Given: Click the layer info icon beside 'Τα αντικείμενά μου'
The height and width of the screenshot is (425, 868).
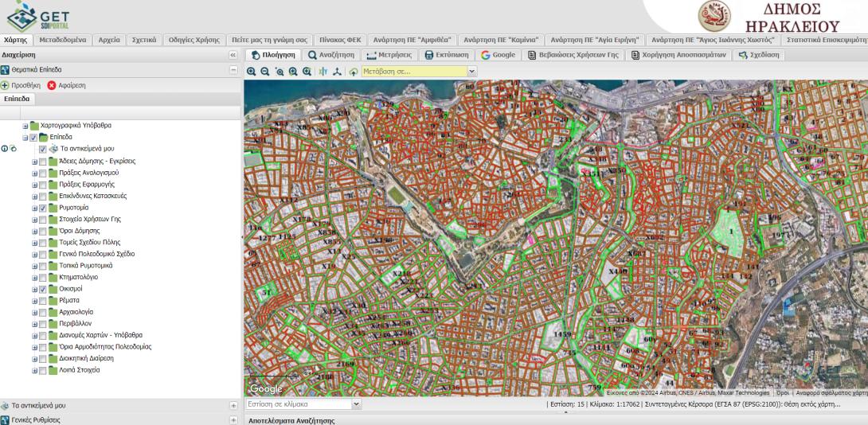Looking at the screenshot, I should (5, 149).
